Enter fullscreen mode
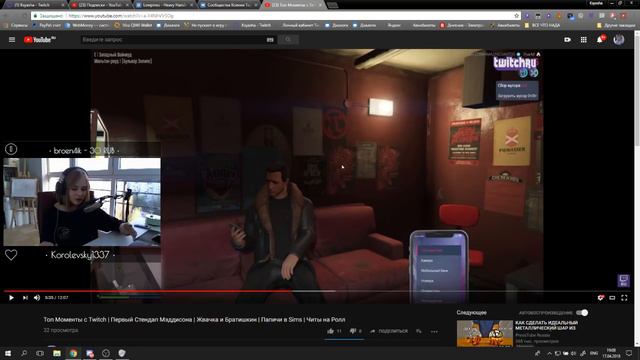640x360 pixels. point(624,298)
